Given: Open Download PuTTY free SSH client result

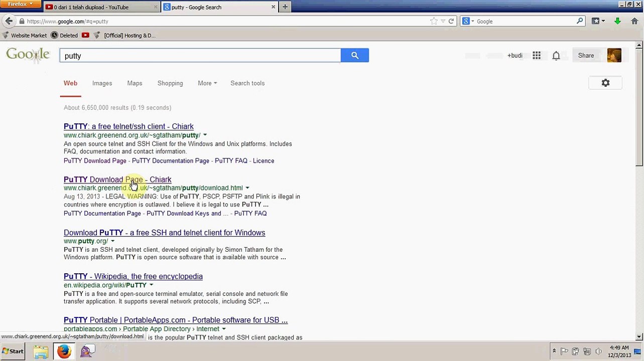Looking at the screenshot, I should 164,233.
